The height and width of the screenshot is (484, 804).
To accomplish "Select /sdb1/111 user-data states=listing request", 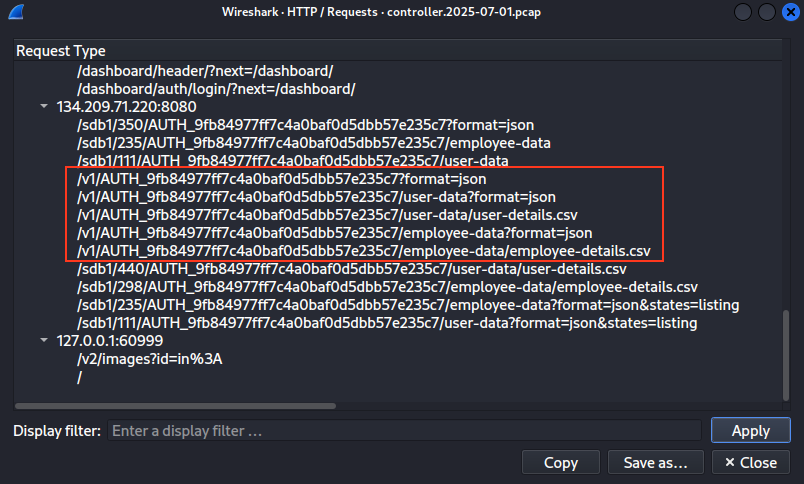I will tap(387, 323).
